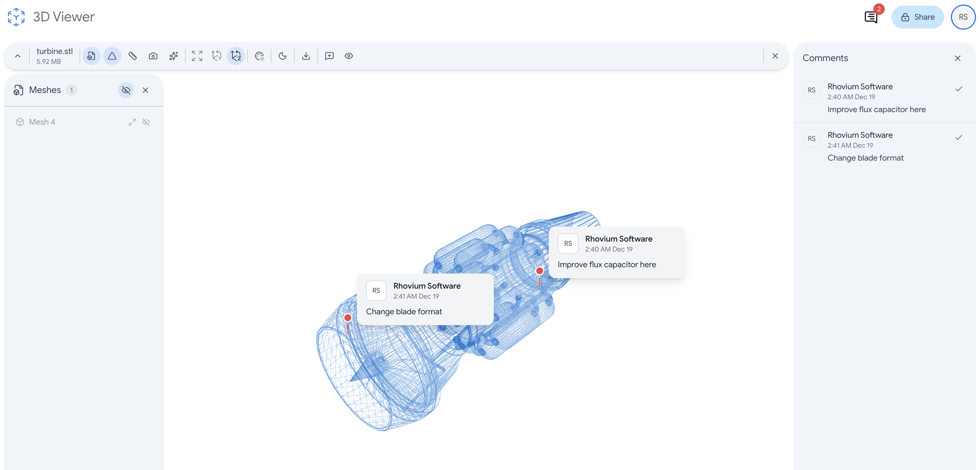980x470 pixels.
Task: Click the Share button
Action: coord(918,17)
